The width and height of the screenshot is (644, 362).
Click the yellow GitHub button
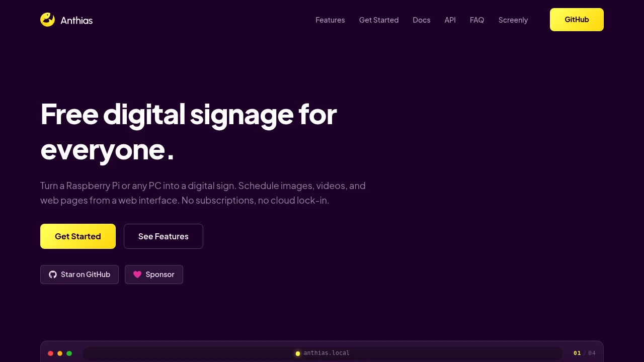(577, 20)
